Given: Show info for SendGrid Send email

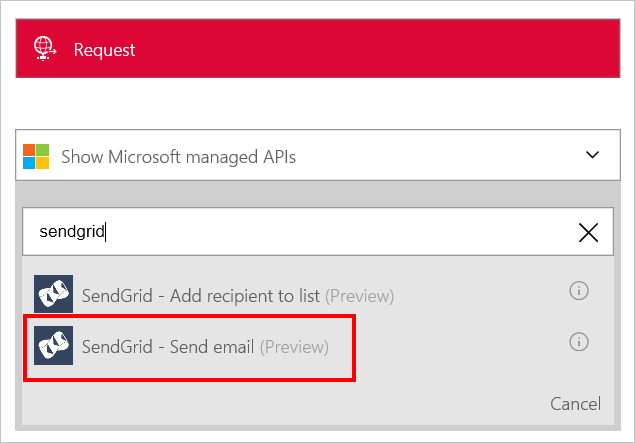Looking at the screenshot, I should click(579, 342).
